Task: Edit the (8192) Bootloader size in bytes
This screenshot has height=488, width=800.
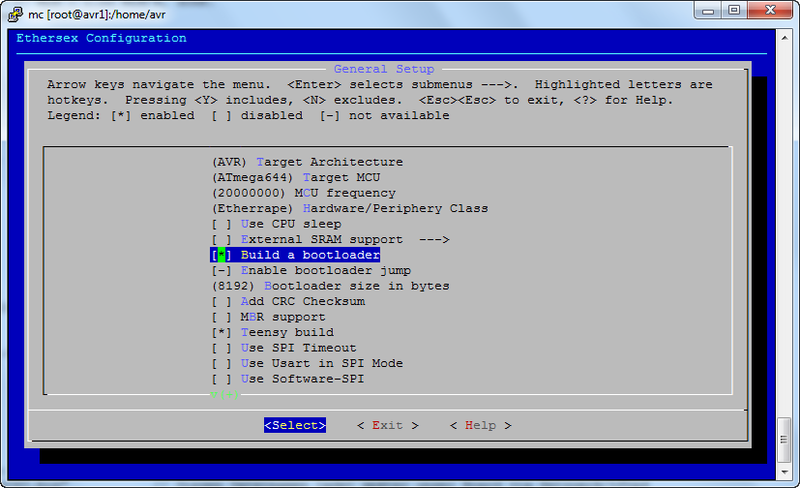Action: click(x=330, y=286)
